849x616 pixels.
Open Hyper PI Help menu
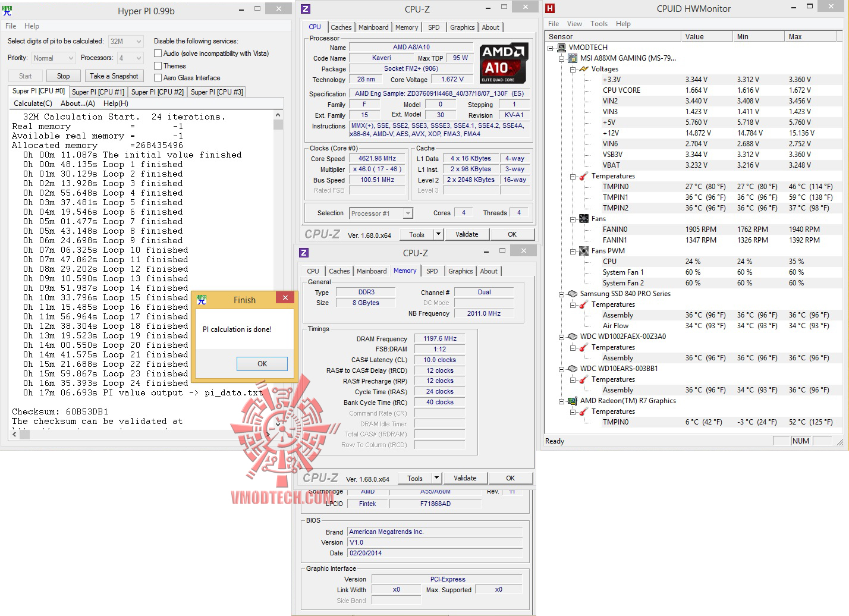(32, 26)
